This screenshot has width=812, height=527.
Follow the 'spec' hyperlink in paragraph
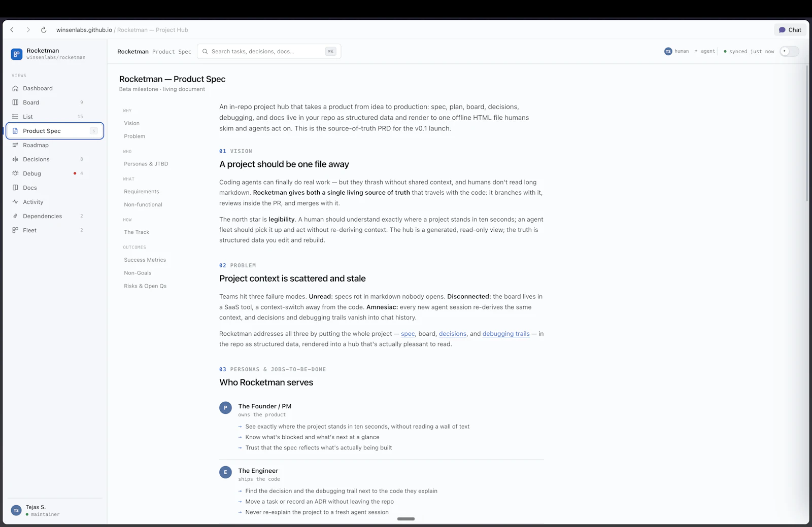point(408,334)
